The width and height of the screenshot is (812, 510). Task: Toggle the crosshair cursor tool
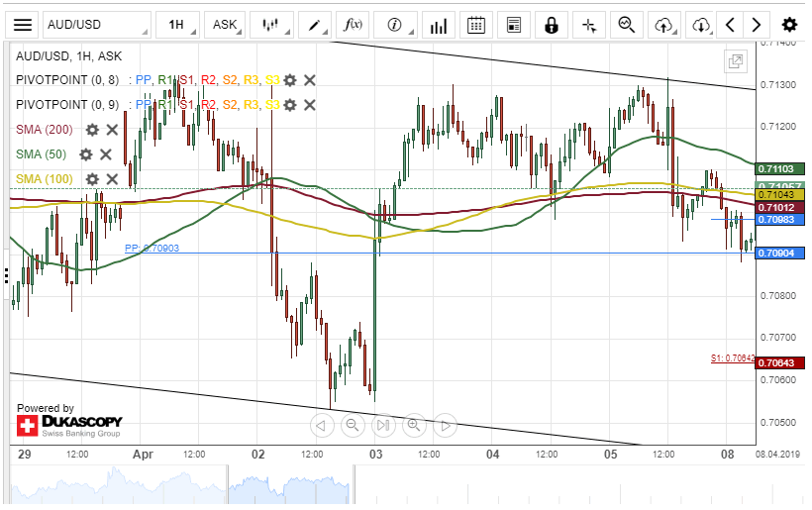point(589,25)
